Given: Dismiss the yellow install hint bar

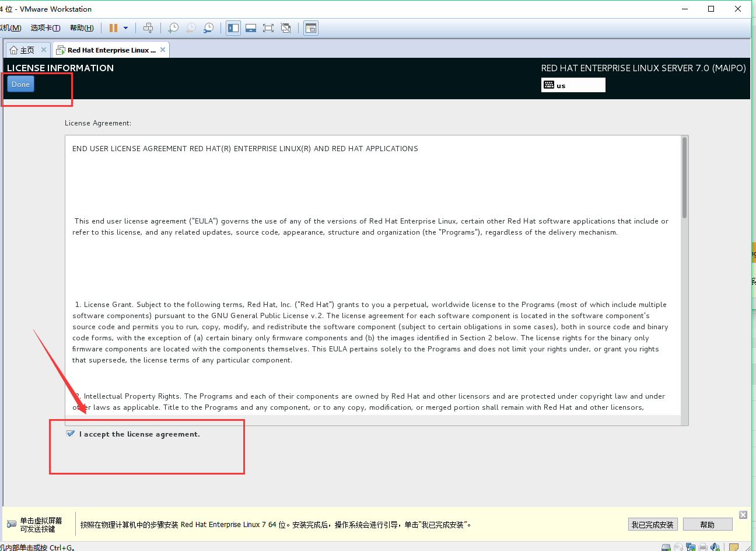Looking at the screenshot, I should coord(743,514).
